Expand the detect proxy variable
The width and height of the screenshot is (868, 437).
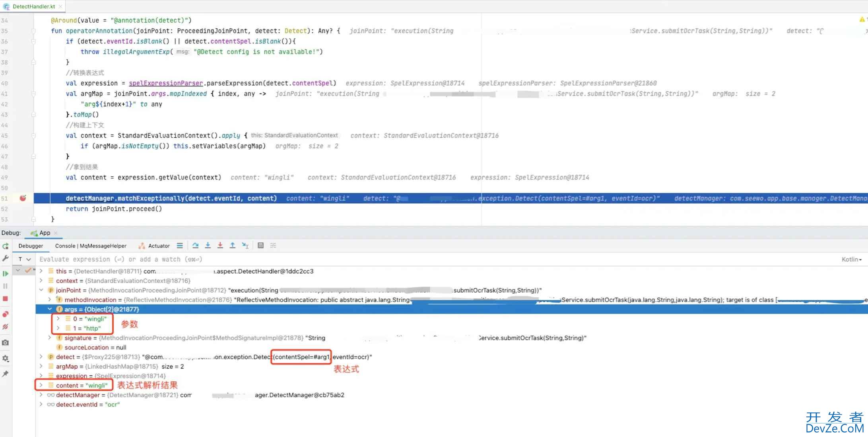pyautogui.click(x=41, y=357)
